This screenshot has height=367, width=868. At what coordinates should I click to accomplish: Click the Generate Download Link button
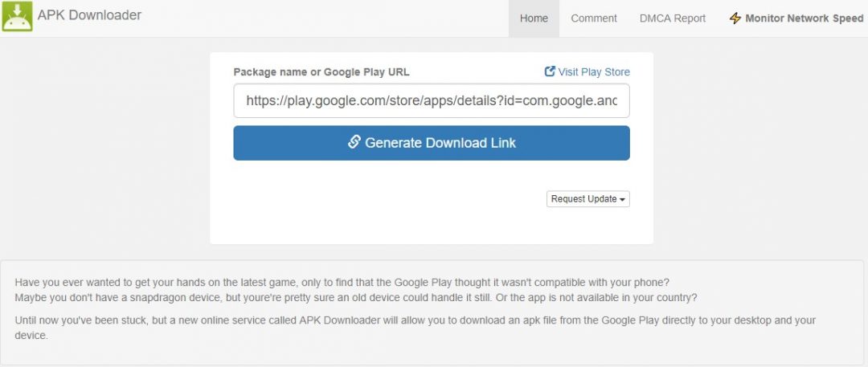click(432, 143)
